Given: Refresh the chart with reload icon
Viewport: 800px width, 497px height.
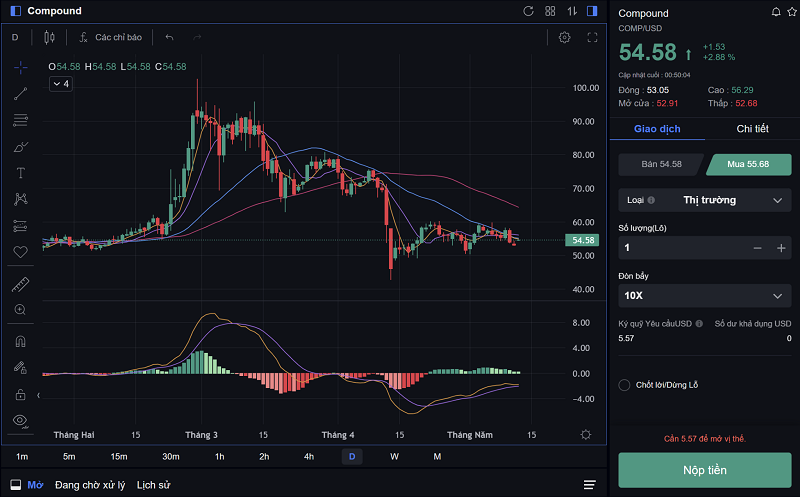Looking at the screenshot, I should 529,11.
